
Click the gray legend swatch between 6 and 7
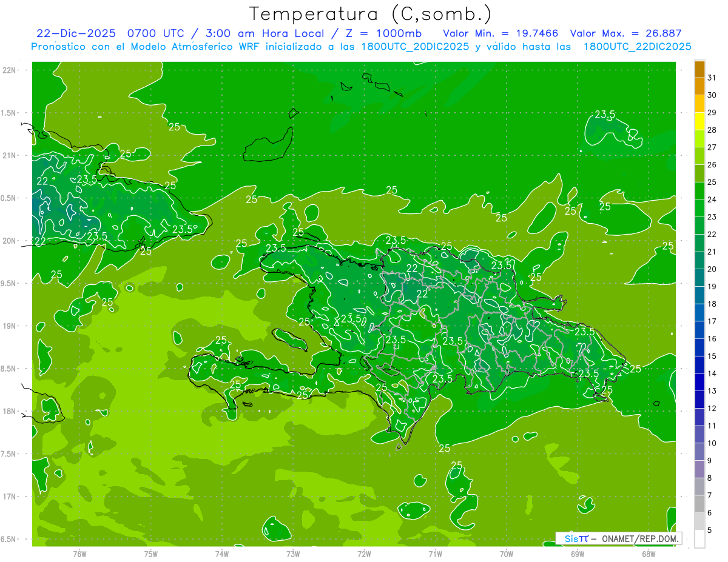pos(699,504)
